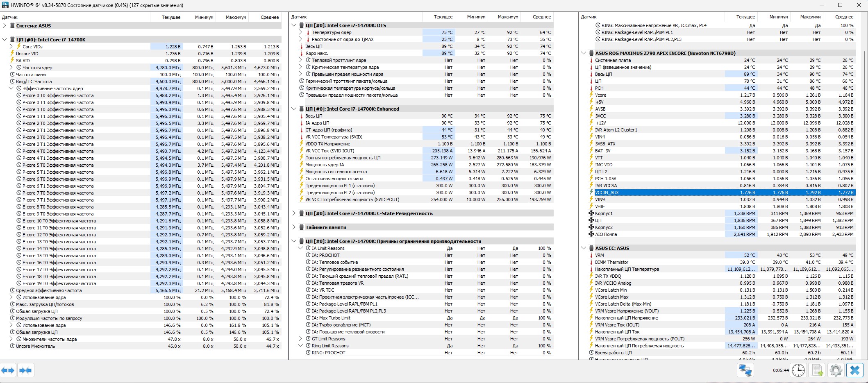Collapse Эффективные частоты ядер list
This screenshot has width=868, height=383.
pos(11,88)
